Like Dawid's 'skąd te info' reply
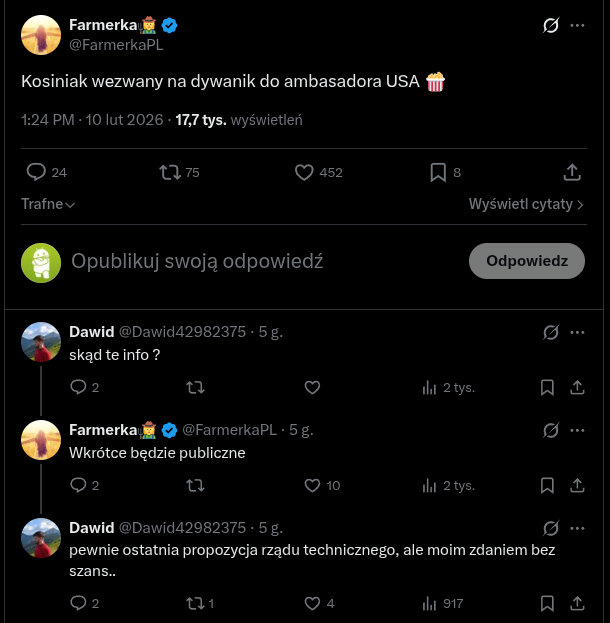Viewport: 610px width, 623px height. (x=312, y=387)
